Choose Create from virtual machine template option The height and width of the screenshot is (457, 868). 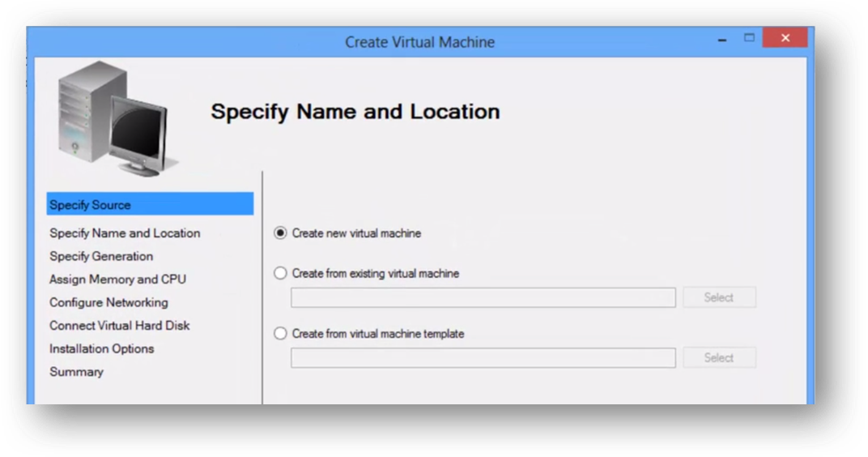point(281,334)
